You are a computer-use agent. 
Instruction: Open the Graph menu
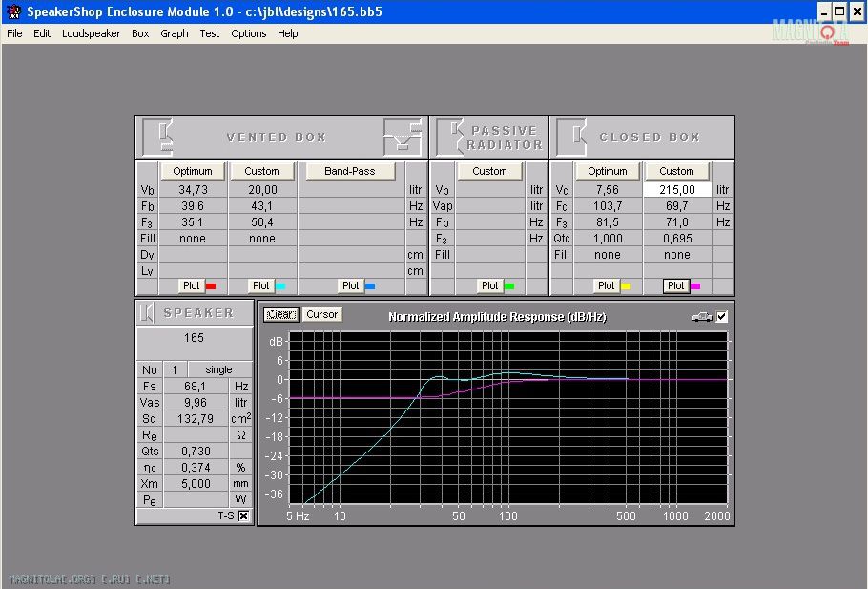pyautogui.click(x=175, y=33)
